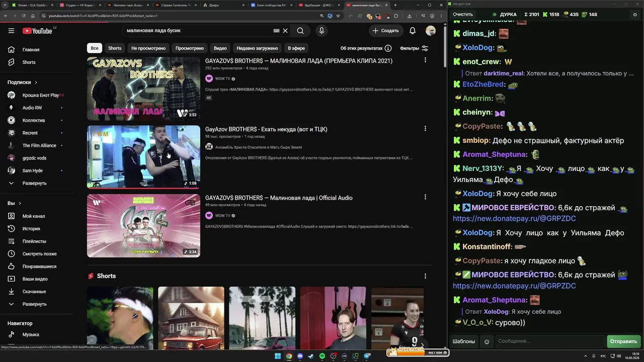The height and width of the screenshot is (362, 644).
Task: Open more actions for 'Малиновая лада | Official Audio'
Action: (x=425, y=197)
